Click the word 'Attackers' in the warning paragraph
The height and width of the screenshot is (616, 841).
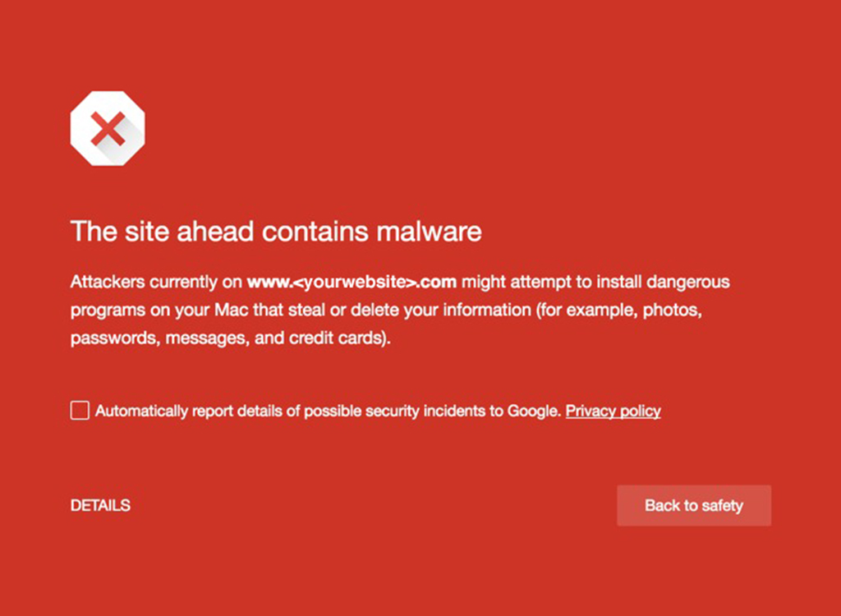(103, 283)
